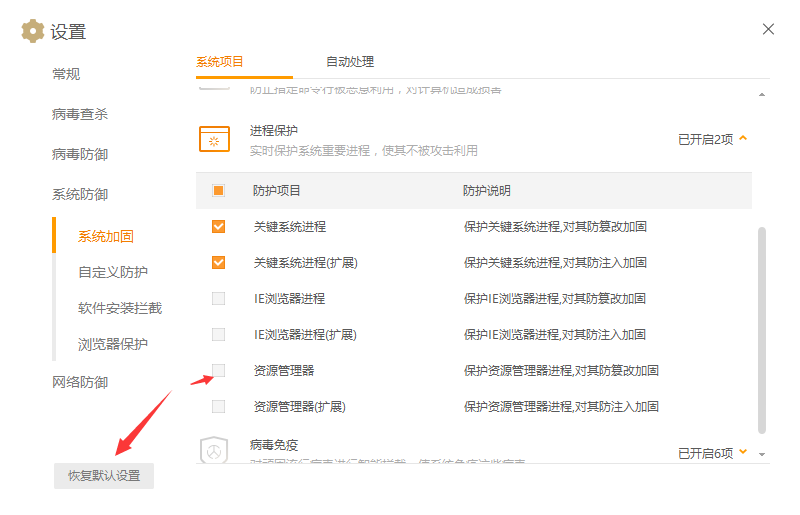This screenshot has width=800, height=515.
Task: Open 自定义防护 sub-item
Action: (113, 272)
